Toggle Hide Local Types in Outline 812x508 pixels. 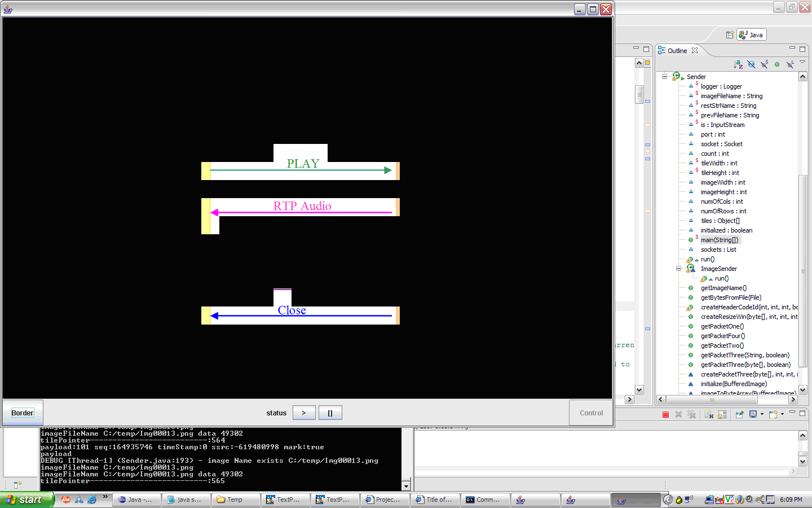(790, 64)
